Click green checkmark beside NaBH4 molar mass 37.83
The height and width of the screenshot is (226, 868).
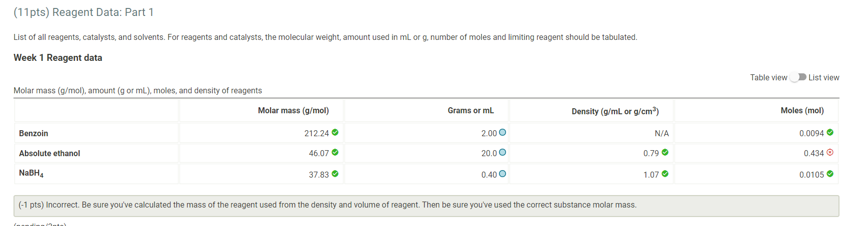tap(335, 174)
